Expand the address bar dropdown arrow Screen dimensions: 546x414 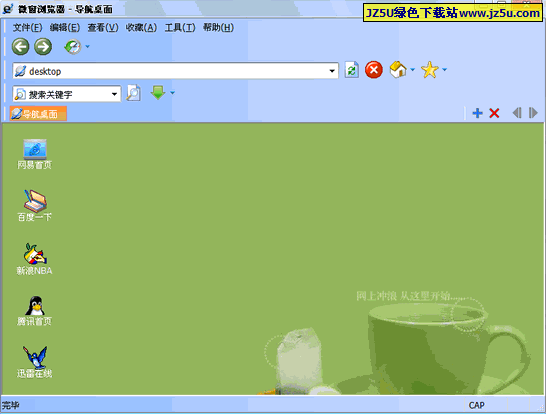(x=332, y=71)
